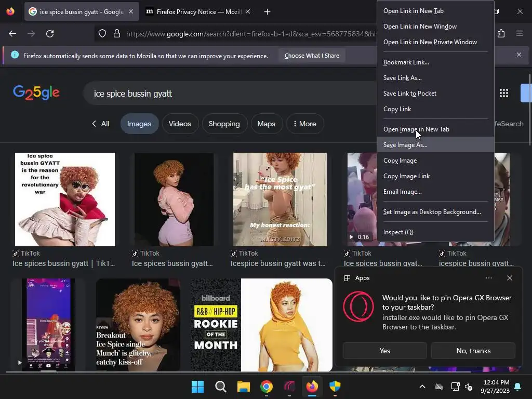Open notification options three dots
532x399 pixels.
(x=488, y=278)
